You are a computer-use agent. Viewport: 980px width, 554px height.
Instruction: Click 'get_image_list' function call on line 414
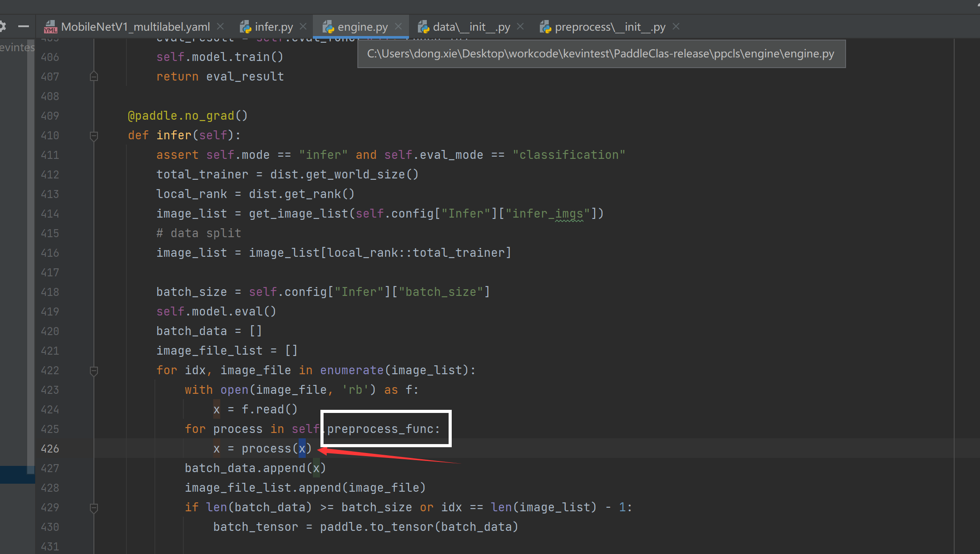pyautogui.click(x=299, y=214)
